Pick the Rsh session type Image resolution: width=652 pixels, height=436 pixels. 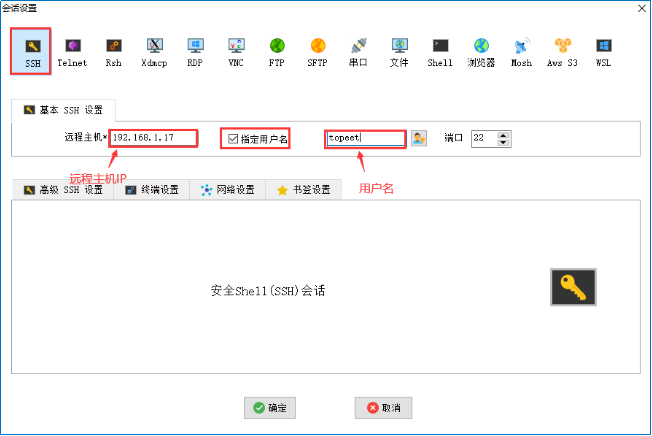pyautogui.click(x=114, y=52)
